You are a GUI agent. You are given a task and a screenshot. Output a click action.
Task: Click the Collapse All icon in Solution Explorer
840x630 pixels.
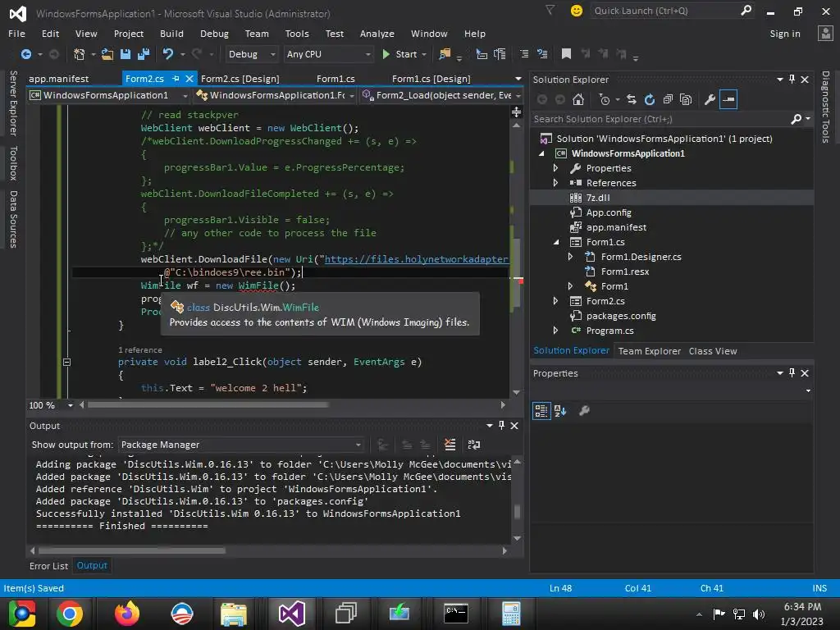[668, 99]
